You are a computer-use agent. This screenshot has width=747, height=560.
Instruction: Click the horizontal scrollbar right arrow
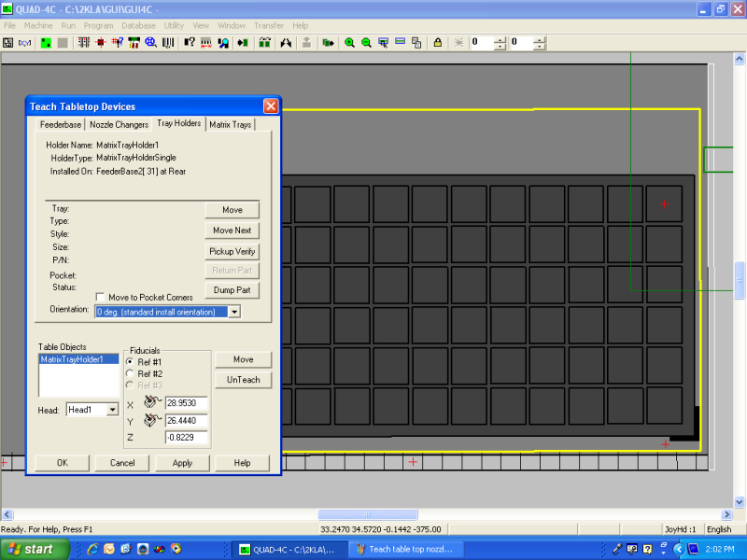[x=726, y=514]
